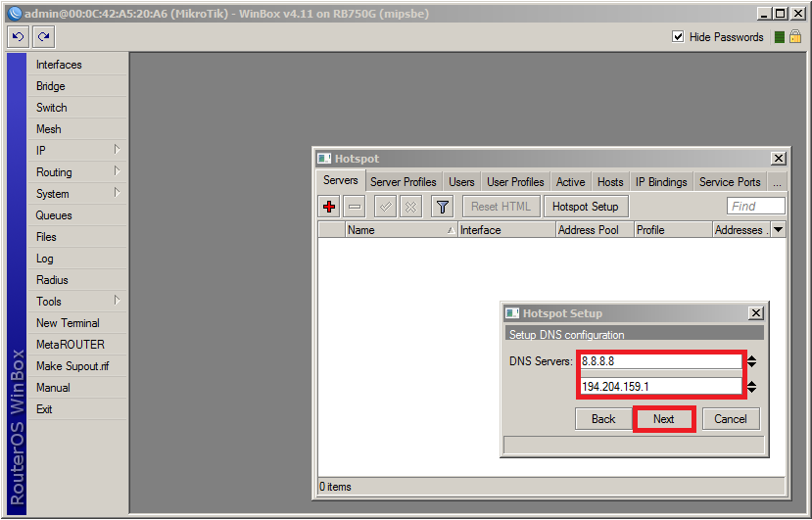The height and width of the screenshot is (520, 812).
Task: Click the Undo arrow in WinBox toolbar
Action: pos(18,37)
